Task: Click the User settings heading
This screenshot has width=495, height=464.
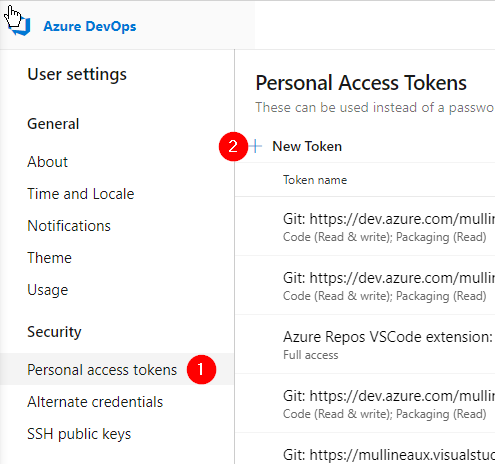Action: click(x=77, y=74)
